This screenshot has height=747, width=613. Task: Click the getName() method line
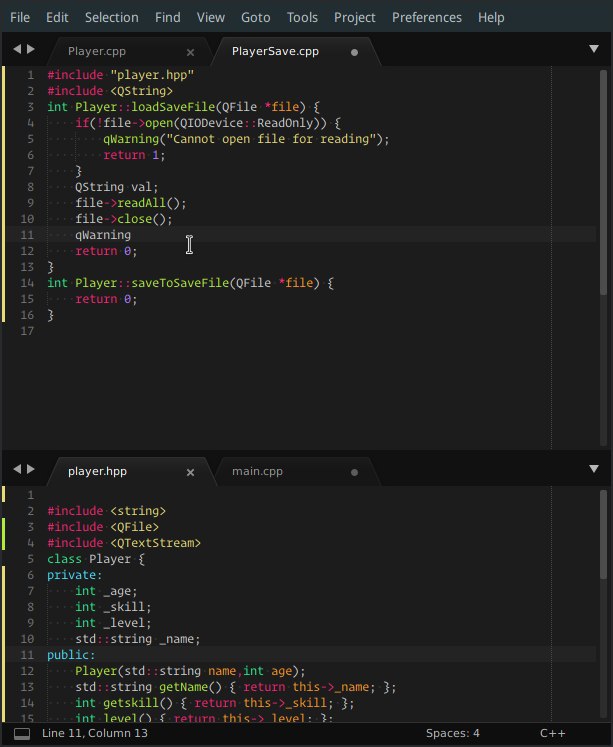(x=236, y=687)
